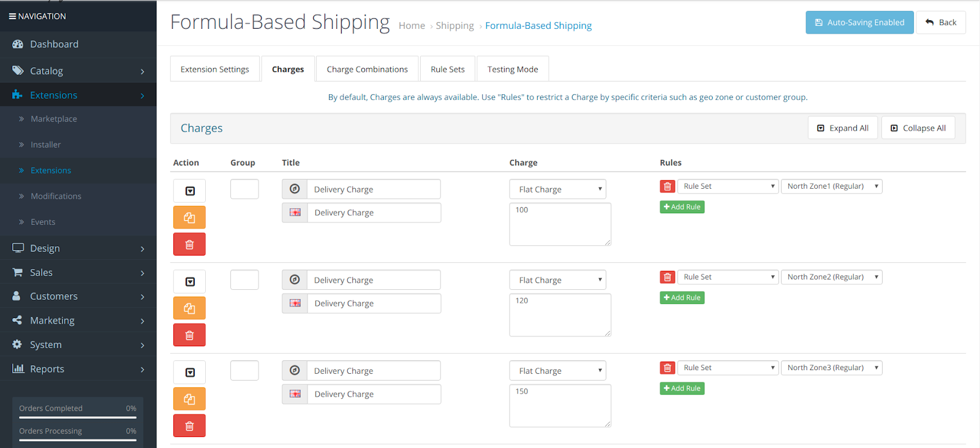Toggle collapse of the second charge row
This screenshot has height=448, width=980.
coord(190,282)
